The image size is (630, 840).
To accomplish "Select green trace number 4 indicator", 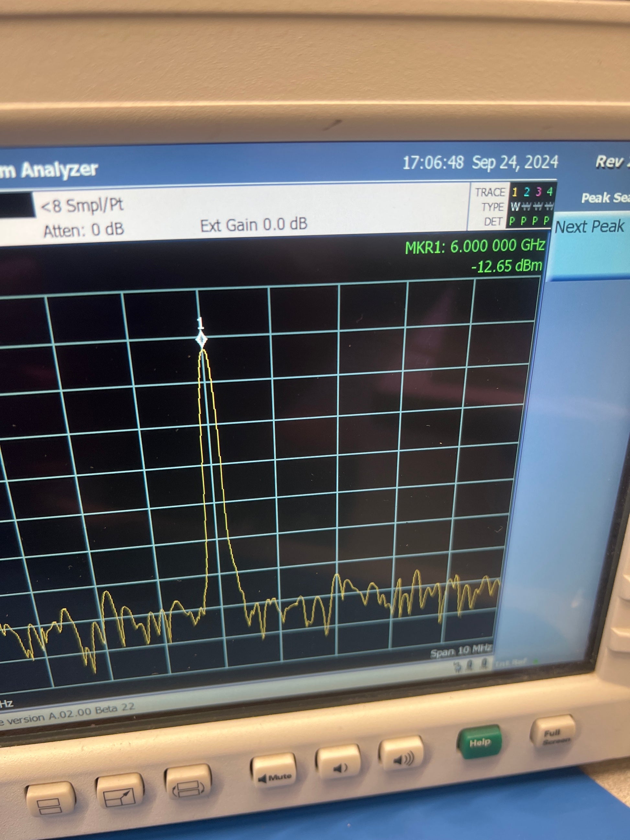I will (549, 191).
